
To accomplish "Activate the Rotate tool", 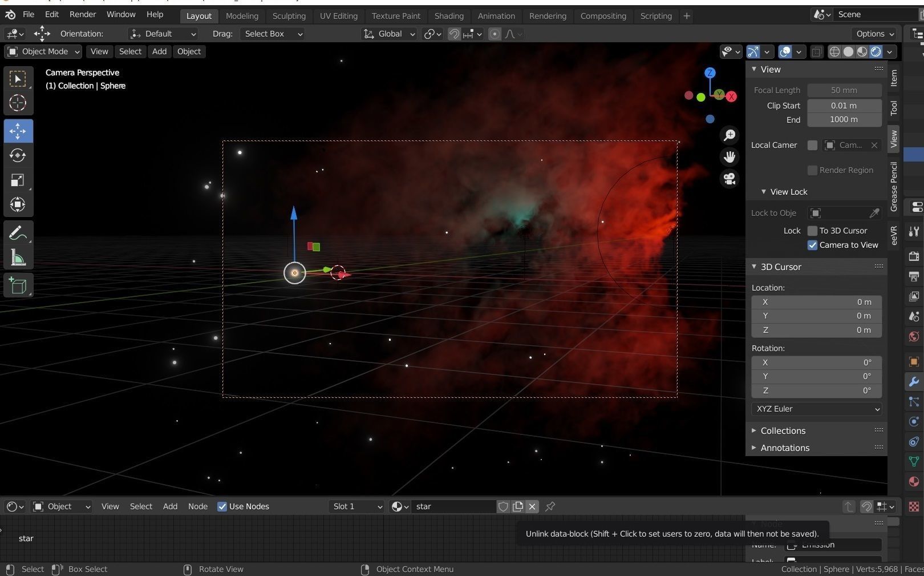I will (18, 155).
